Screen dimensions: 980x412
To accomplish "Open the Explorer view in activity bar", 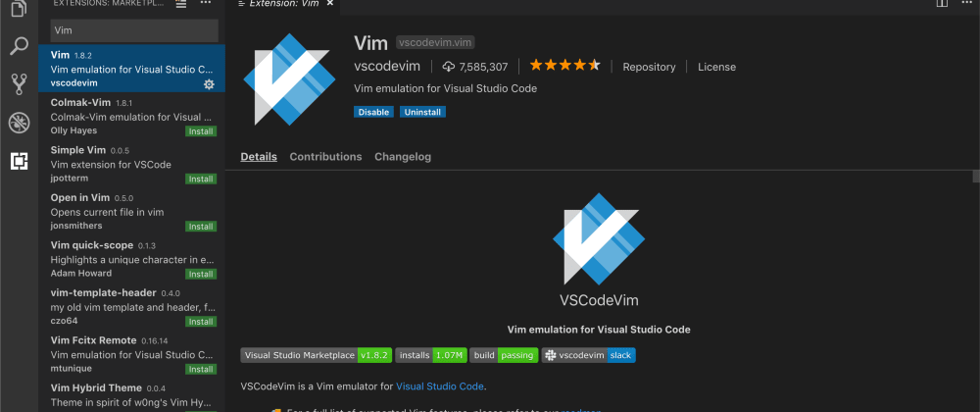I will click(x=19, y=9).
